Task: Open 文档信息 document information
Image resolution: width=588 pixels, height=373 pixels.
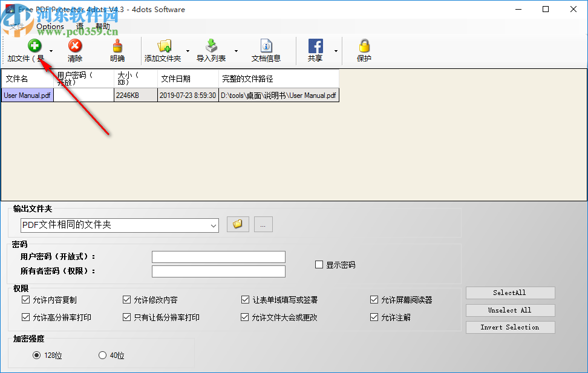Action: (x=266, y=45)
